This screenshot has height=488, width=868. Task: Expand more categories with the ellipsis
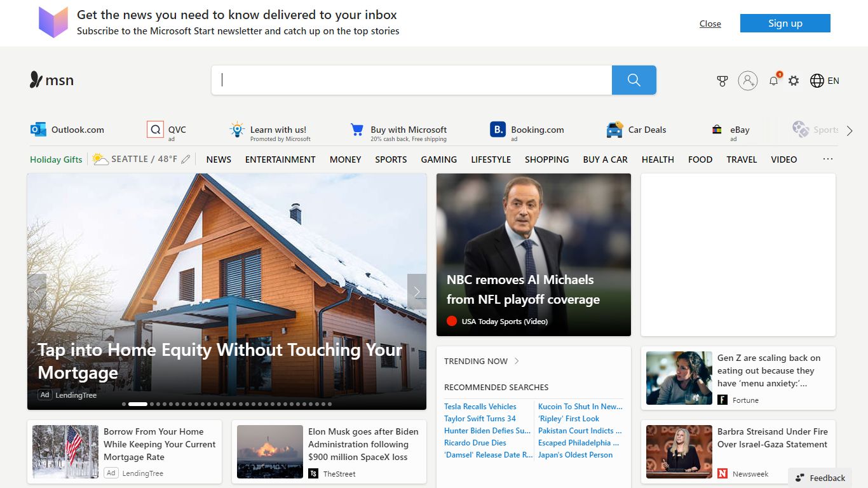(827, 159)
